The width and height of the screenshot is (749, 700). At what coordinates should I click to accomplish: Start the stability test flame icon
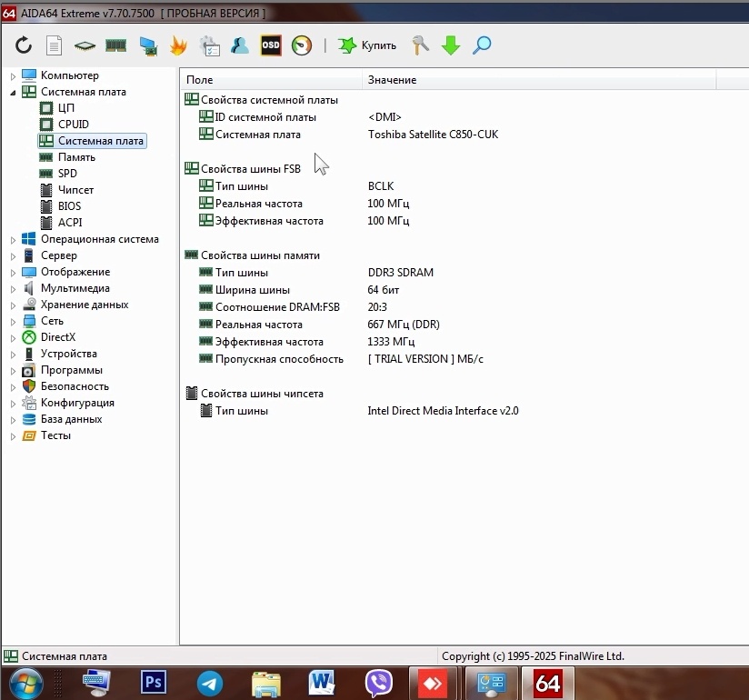(178, 45)
